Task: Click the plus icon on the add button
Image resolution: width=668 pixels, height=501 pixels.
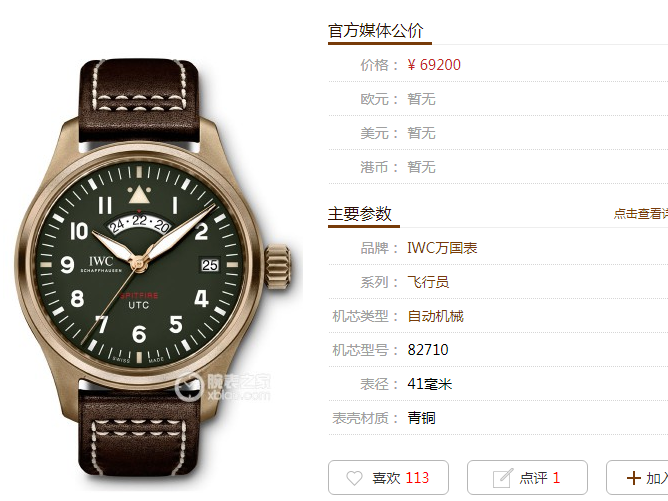Action: pyautogui.click(x=633, y=478)
